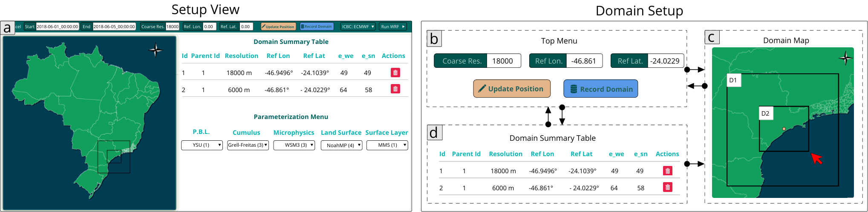Delete domain 1 row in Domain Setup table
Screen dimensions: 868x212
coord(668,171)
